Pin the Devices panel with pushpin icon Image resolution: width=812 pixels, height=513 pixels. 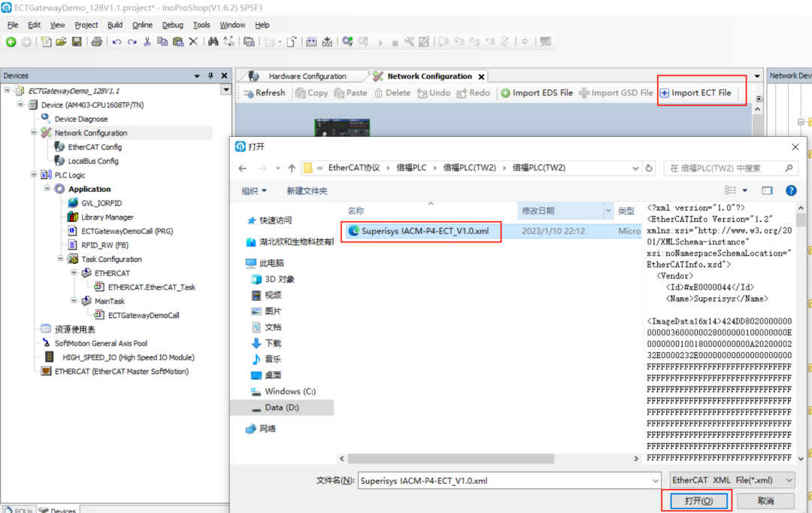point(211,75)
